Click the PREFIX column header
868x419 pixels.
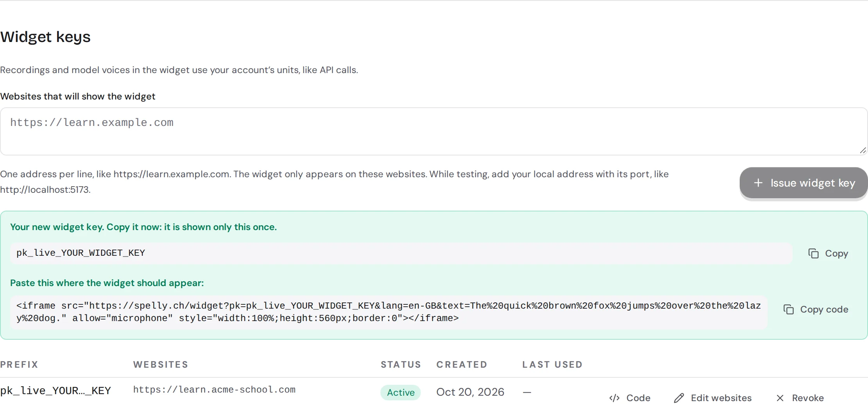coord(19,365)
